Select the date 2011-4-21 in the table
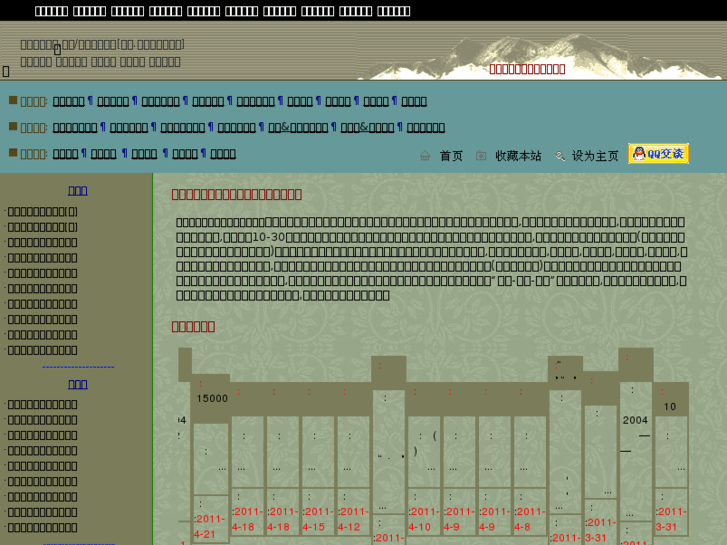The height and width of the screenshot is (545, 727). [210, 526]
